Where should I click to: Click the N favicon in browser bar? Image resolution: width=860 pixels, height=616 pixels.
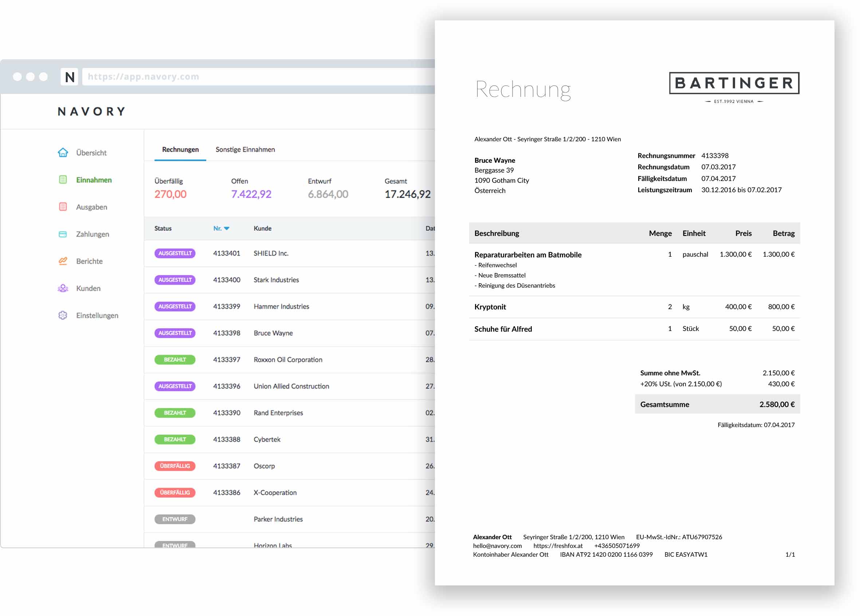pos(70,77)
